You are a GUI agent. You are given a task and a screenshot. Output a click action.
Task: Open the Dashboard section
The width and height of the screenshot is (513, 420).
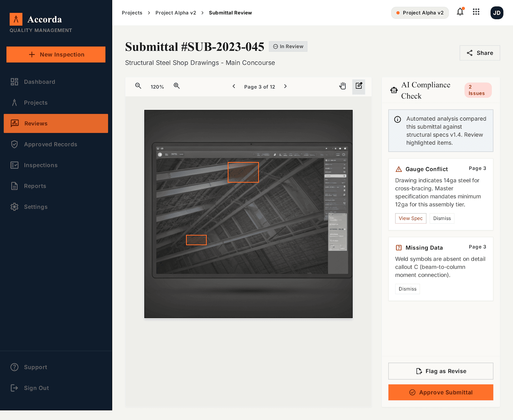56,82
